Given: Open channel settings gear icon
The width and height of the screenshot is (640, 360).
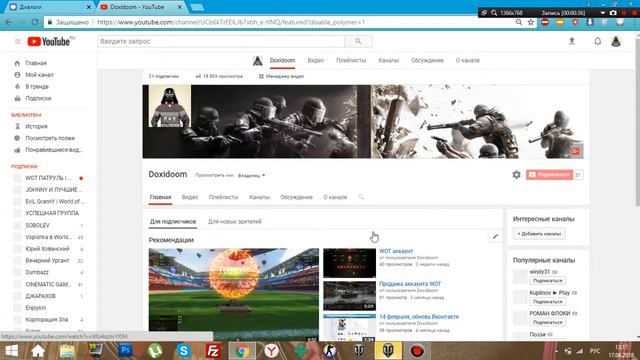Looking at the screenshot, I should (516, 175).
